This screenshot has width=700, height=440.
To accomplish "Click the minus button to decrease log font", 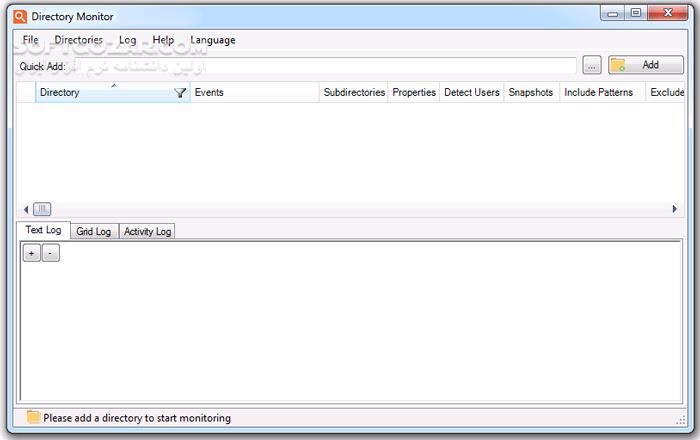I will (x=50, y=253).
